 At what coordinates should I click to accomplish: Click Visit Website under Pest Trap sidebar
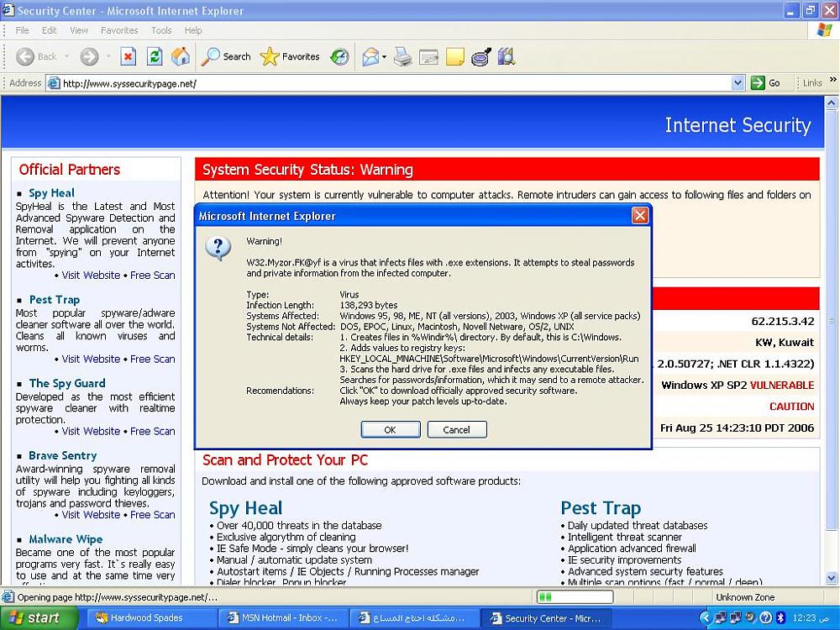(x=91, y=359)
